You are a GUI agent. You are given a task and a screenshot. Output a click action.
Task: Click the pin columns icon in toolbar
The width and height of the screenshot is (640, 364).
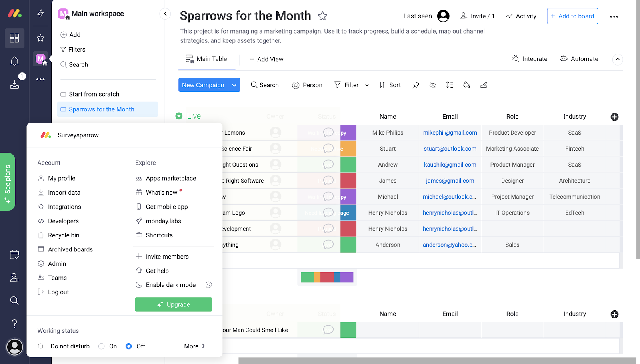tap(416, 85)
